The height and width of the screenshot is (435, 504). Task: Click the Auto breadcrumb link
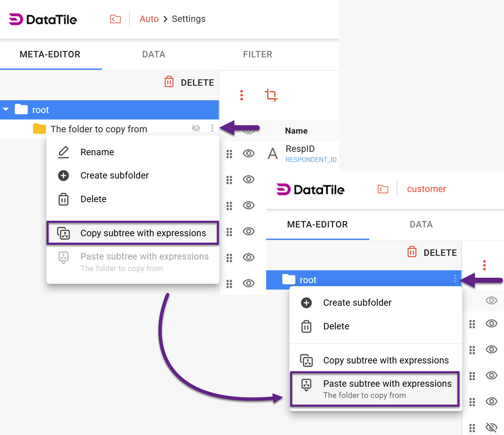149,19
